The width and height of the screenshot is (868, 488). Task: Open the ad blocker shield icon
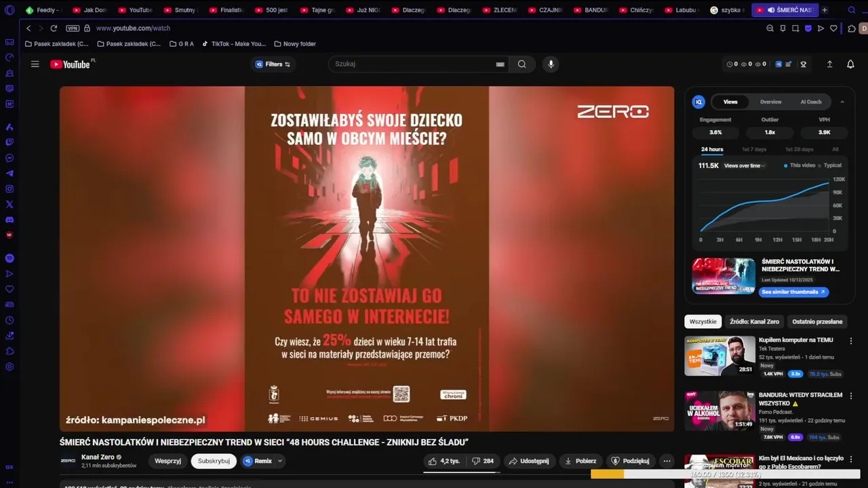coord(808,28)
